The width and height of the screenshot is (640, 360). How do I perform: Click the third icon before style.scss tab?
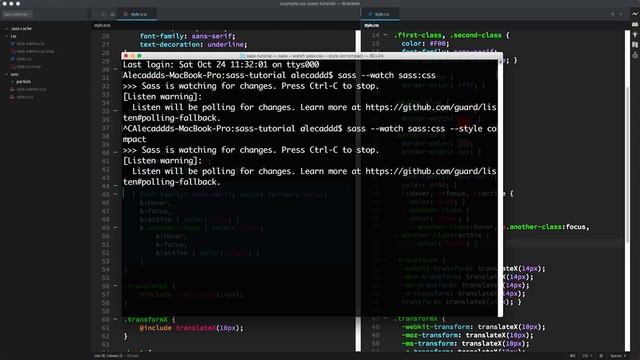(x=112, y=14)
